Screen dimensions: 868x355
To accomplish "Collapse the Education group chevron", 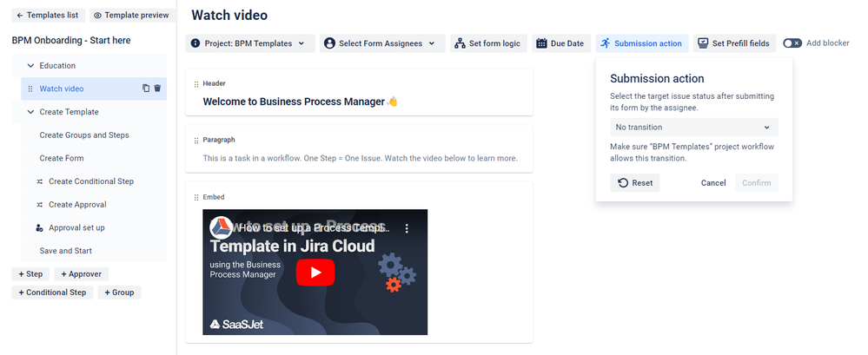I will (30, 66).
